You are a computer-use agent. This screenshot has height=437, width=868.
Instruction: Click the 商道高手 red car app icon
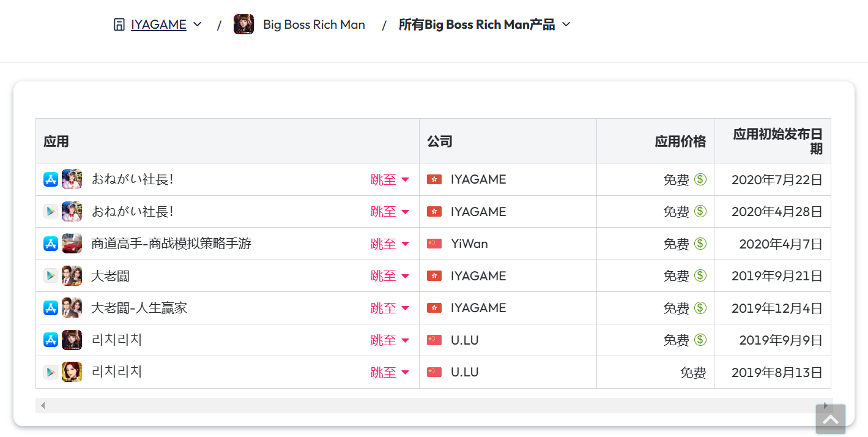pos(72,244)
